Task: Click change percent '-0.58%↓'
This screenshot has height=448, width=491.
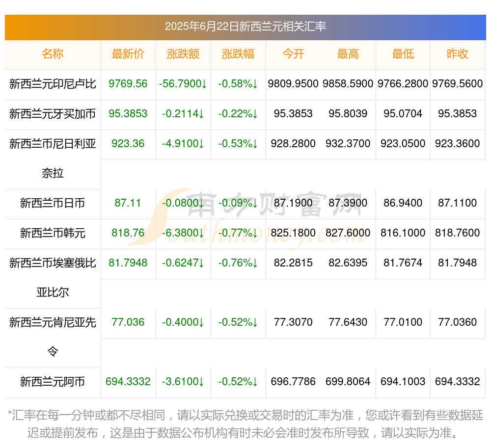Action: pos(238,84)
